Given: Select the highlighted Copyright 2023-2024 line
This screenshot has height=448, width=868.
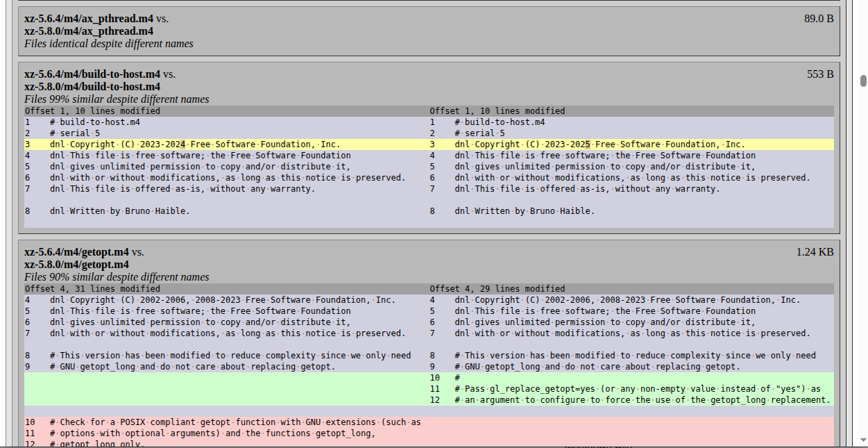Looking at the screenshot, I should click(x=195, y=144).
